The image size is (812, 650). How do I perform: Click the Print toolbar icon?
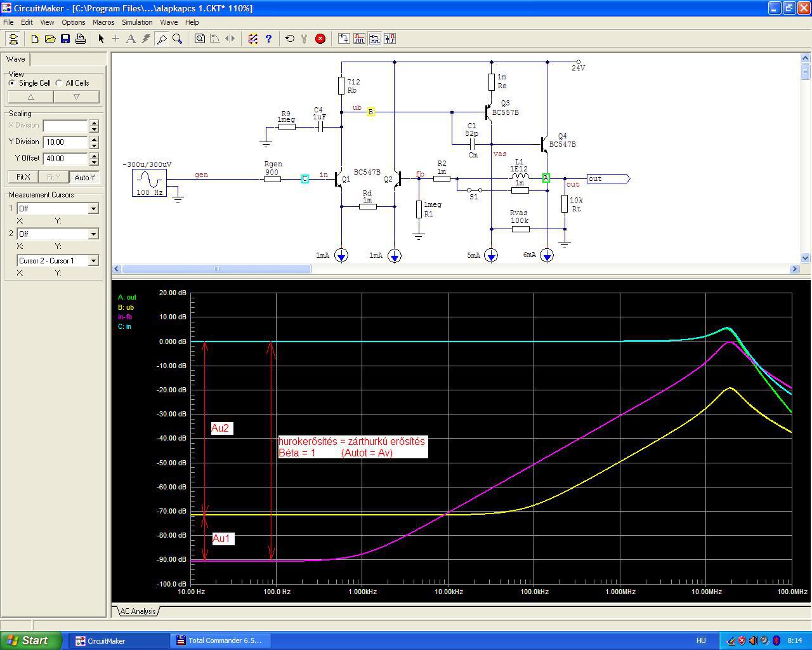(81, 39)
